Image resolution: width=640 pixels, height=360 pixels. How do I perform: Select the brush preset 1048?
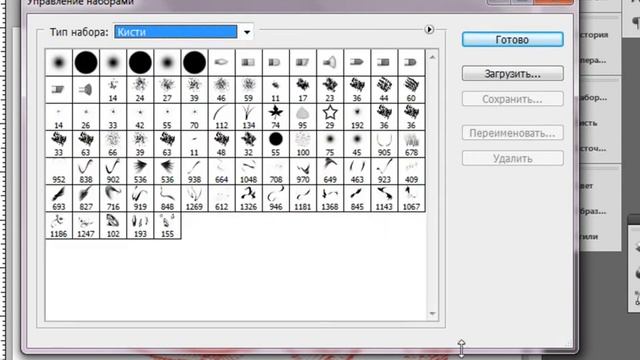pos(249,171)
